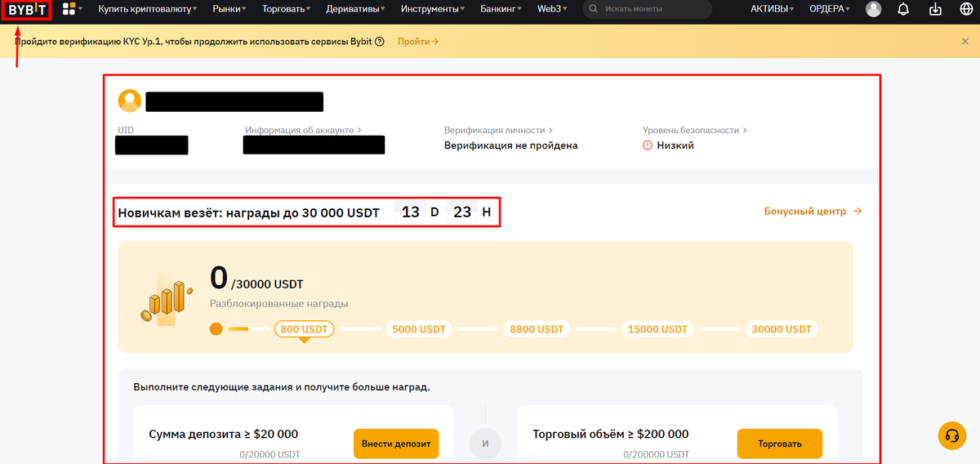Click the Внести депозит button
This screenshot has width=980, height=464.
pyautogui.click(x=396, y=444)
